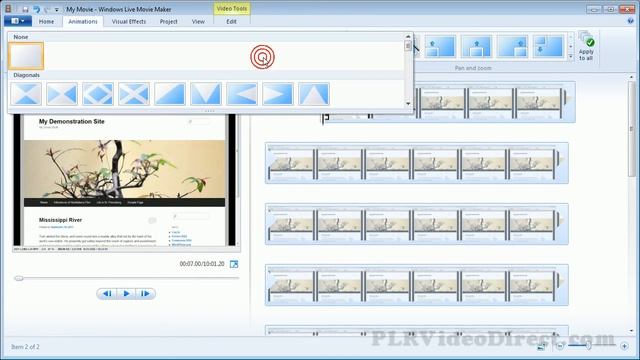The width and height of the screenshot is (640, 360).
Task: Select the None transition thumbnail
Action: [26, 56]
